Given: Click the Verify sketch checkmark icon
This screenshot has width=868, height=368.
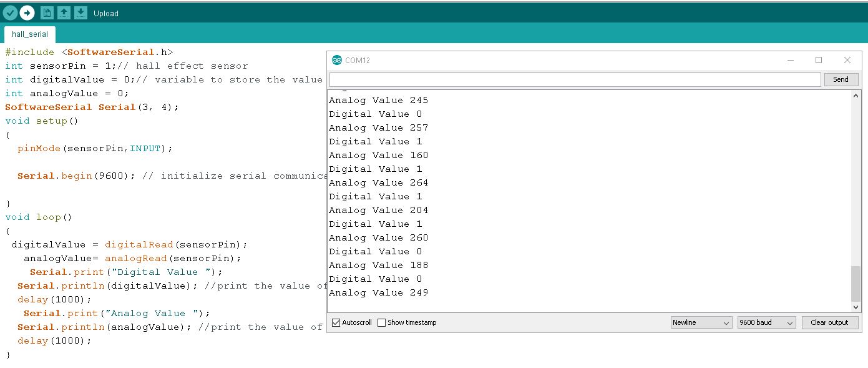Looking at the screenshot, I should 10,12.
